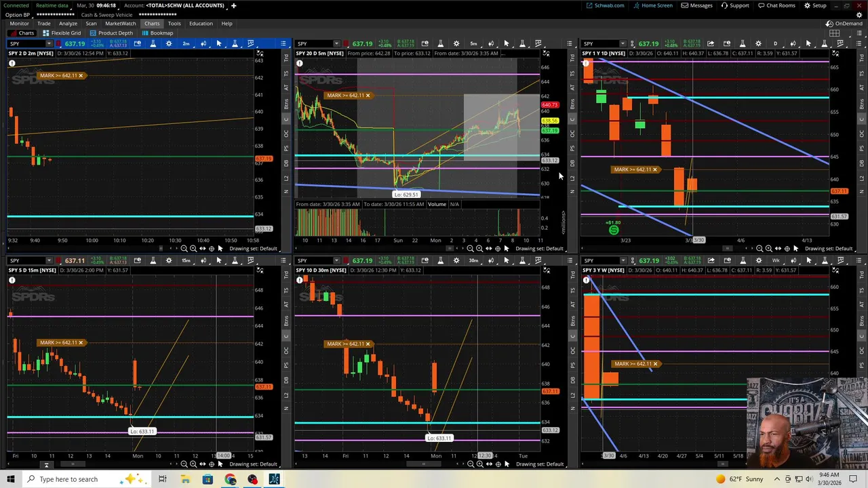
Task: Toggle OnDemand mode
Action: coord(844,24)
